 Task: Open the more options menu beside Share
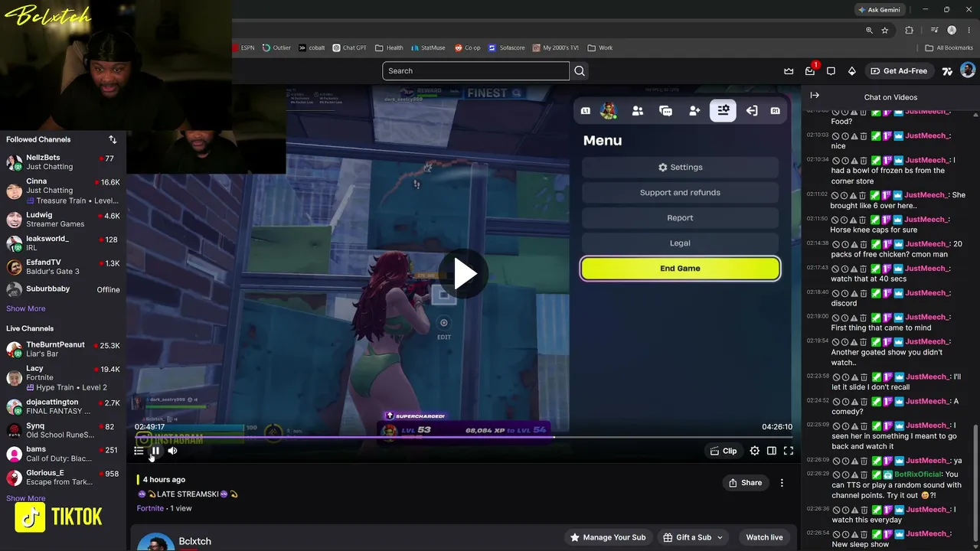click(x=782, y=483)
